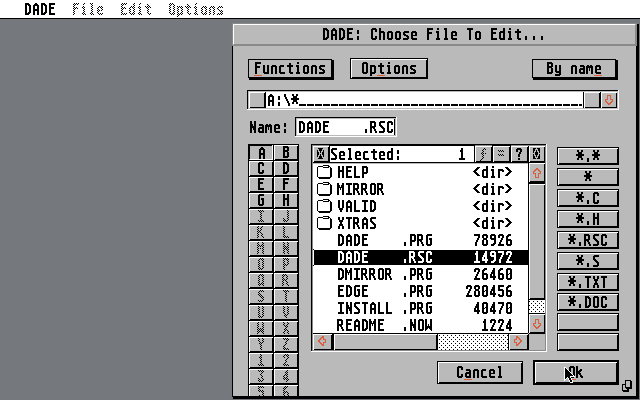Viewport: 640px width, 400px height.
Task: Select highlighted DADE .RSC row
Action: coord(421,258)
